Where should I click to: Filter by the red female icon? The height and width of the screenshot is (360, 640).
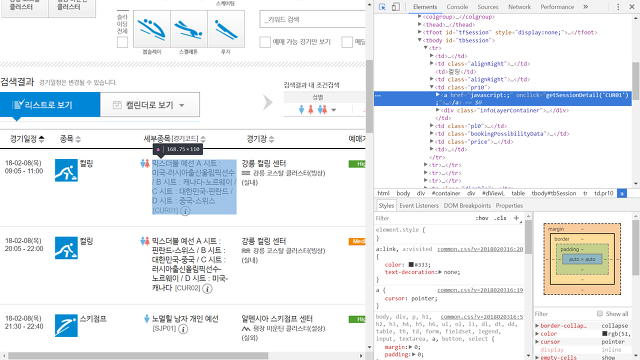coord(311,109)
